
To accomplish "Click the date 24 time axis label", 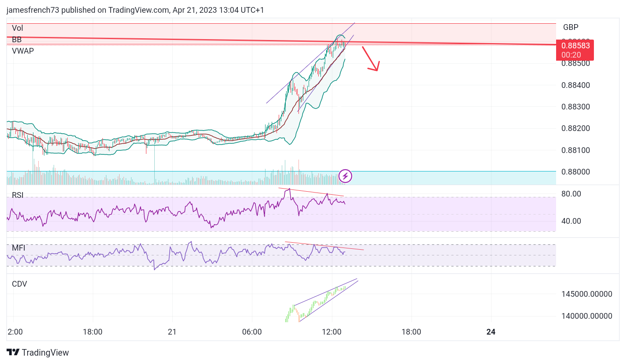I will click(x=491, y=332).
